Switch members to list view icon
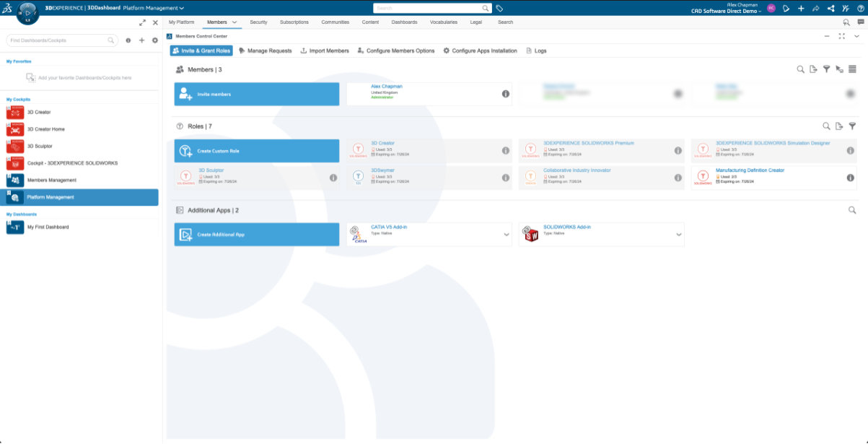 coord(852,69)
